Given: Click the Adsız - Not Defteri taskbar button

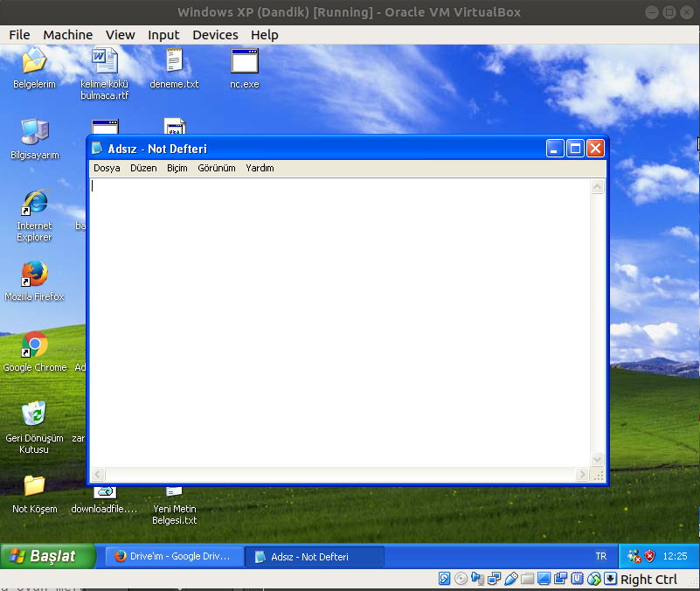Looking at the screenshot, I should (315, 557).
